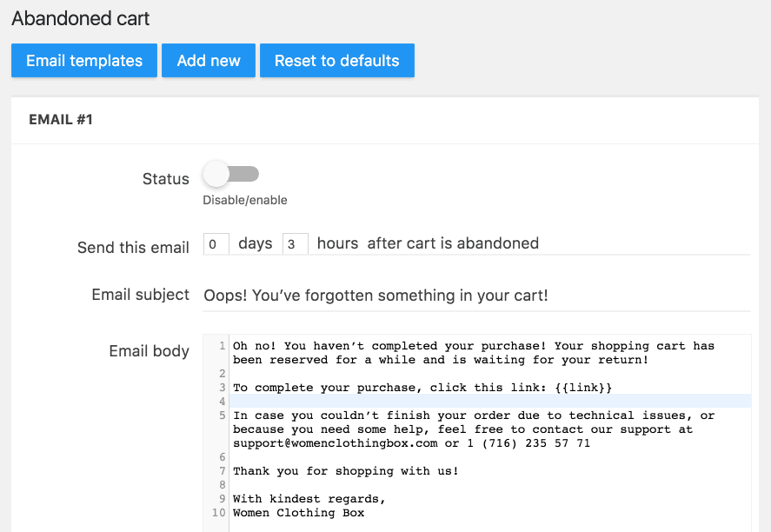
Task: Click the highlighted empty line 4 in editor
Action: [x=489, y=402]
